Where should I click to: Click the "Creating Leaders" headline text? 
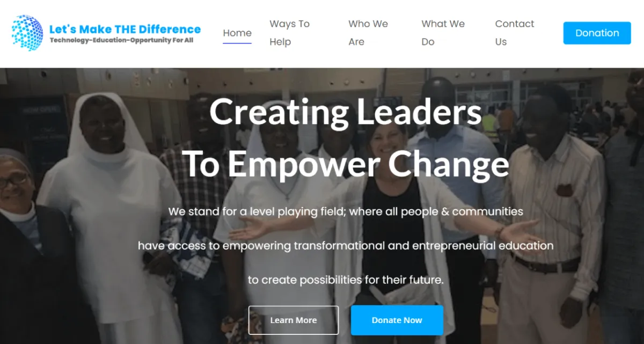(x=346, y=113)
